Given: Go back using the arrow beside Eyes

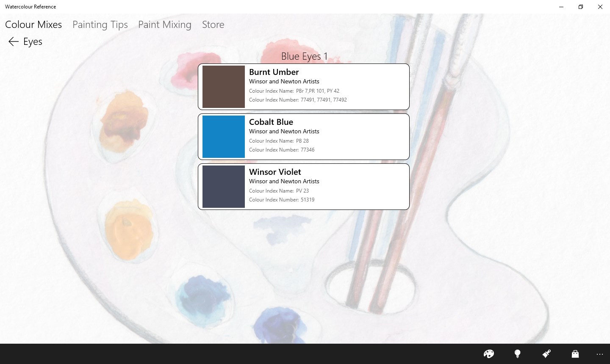Looking at the screenshot, I should [13, 41].
